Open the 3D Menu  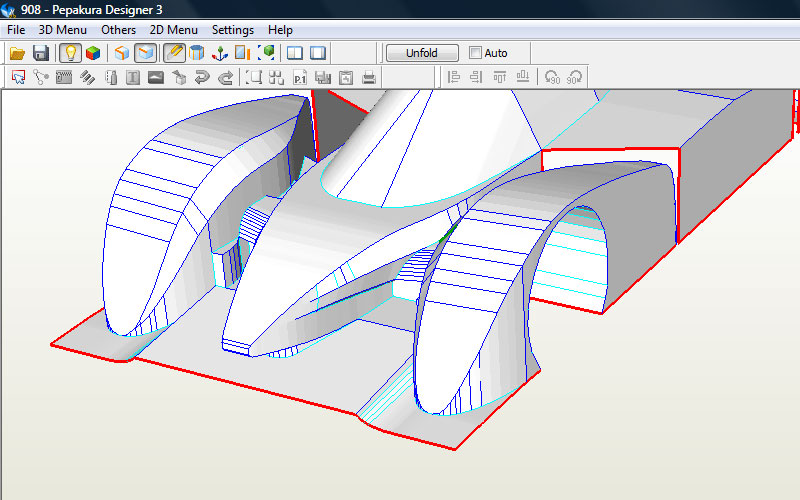[63, 30]
